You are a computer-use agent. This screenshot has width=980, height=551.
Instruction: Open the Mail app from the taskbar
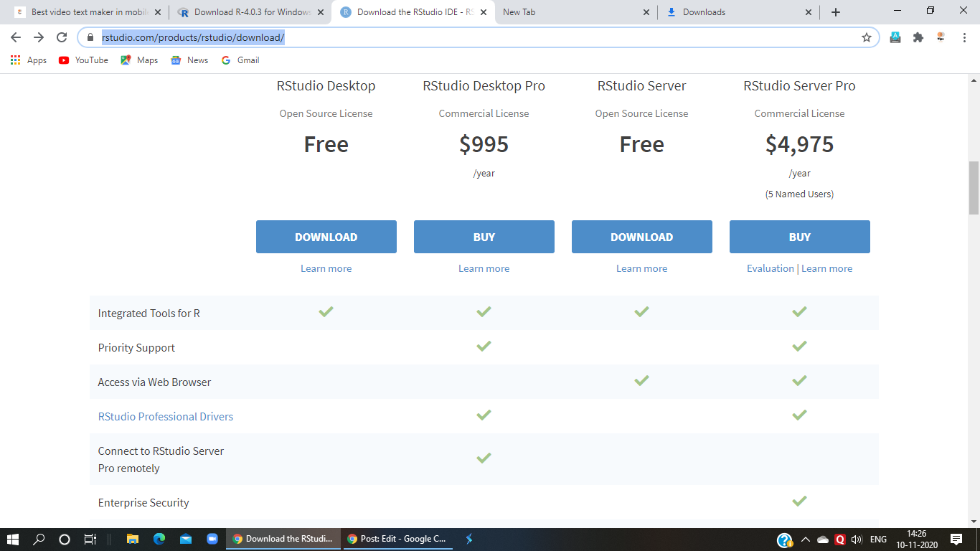pos(186,539)
